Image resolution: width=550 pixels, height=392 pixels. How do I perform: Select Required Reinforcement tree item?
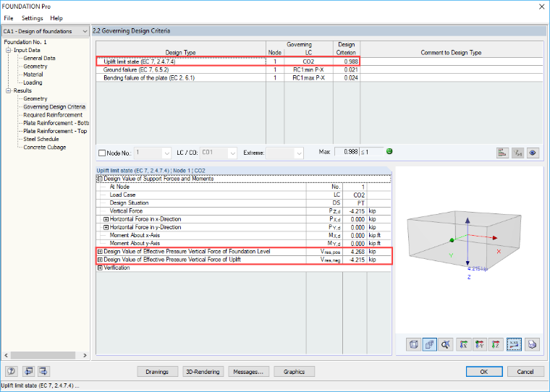(53, 115)
